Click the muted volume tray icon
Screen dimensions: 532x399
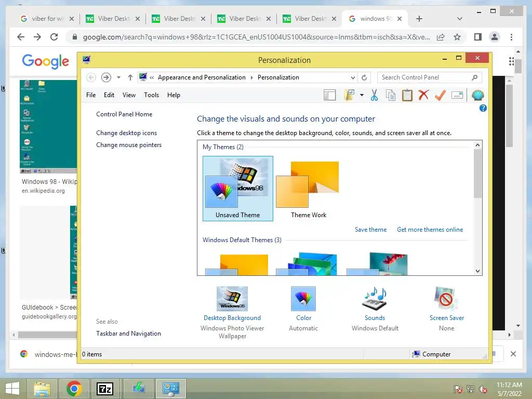pyautogui.click(x=483, y=389)
